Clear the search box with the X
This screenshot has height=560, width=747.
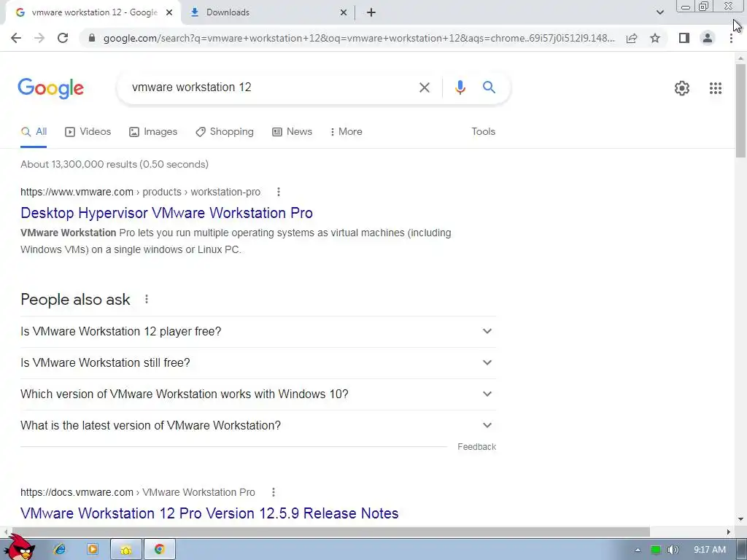point(424,87)
